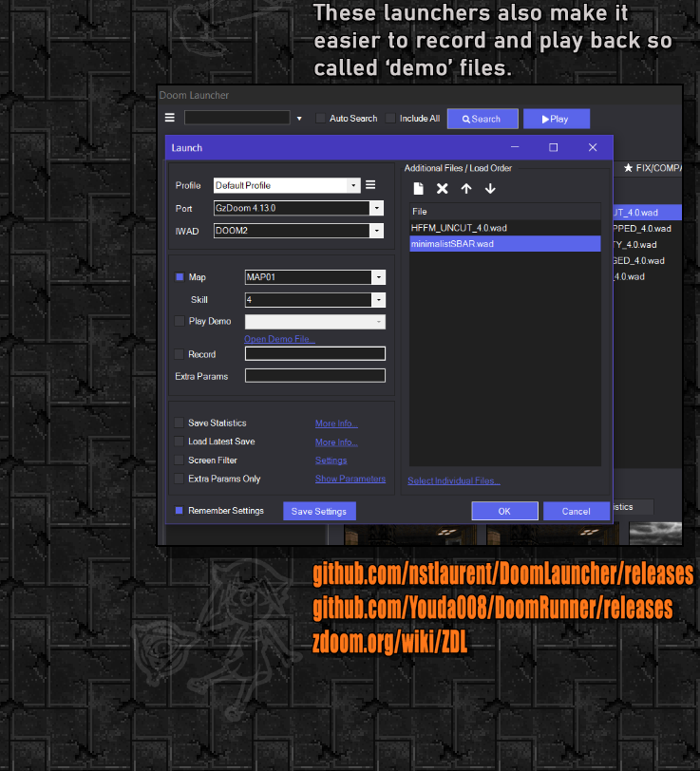Open the Doom Launcher hamburger menu

point(170,118)
